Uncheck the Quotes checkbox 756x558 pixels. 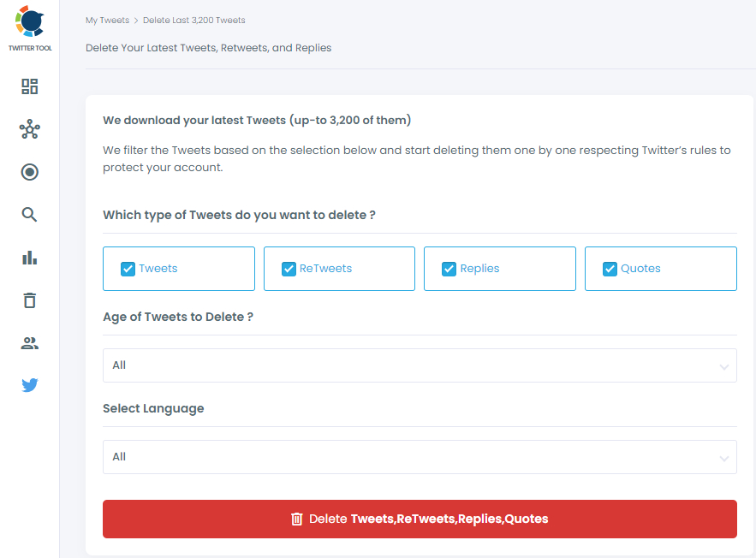[x=610, y=268]
